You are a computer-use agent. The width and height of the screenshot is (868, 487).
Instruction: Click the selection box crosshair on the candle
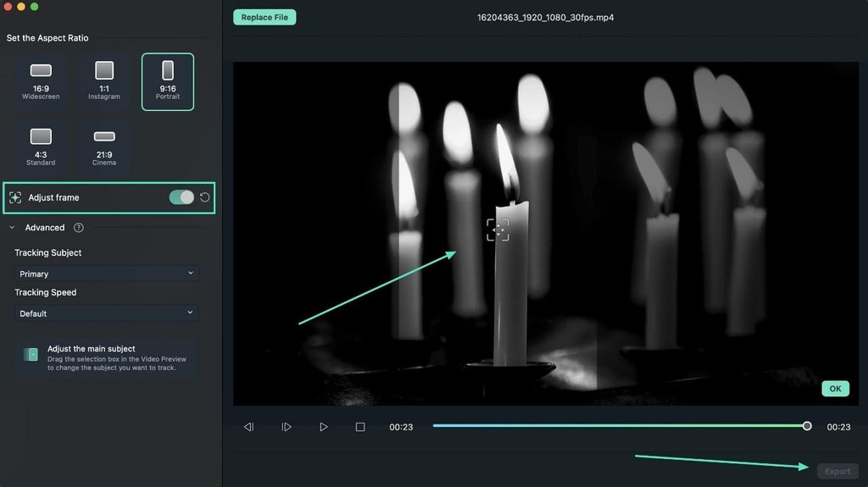[x=498, y=230]
